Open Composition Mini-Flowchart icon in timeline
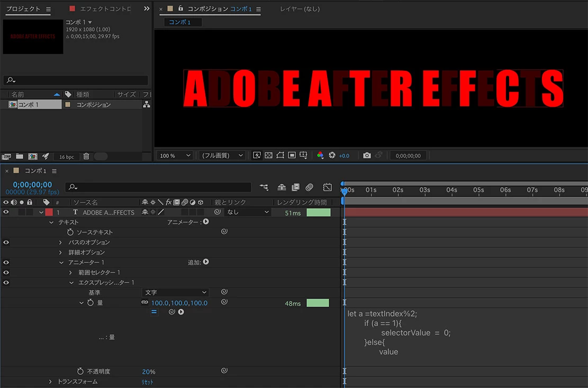This screenshot has height=388, width=588. [264, 187]
